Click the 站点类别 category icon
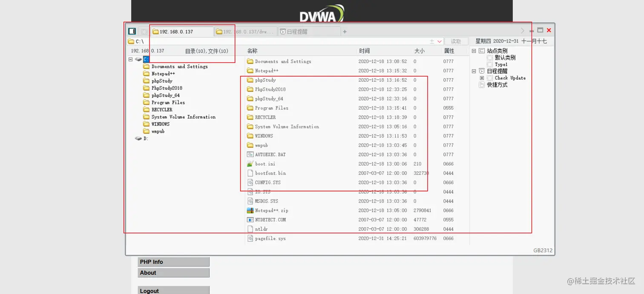Image resolution: width=644 pixels, height=294 pixels. 482,51
